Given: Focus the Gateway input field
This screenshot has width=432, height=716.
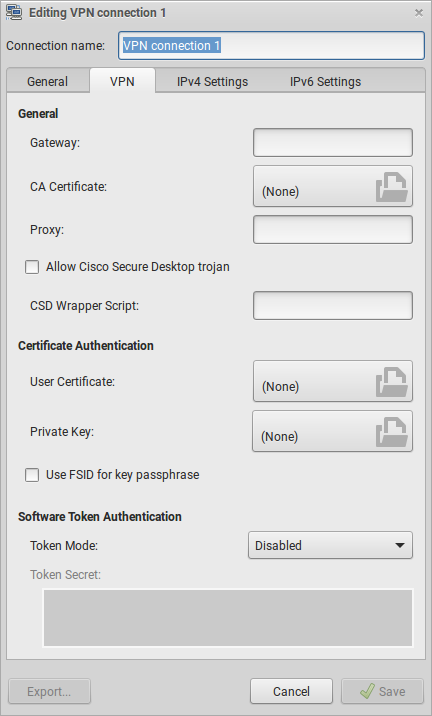Looking at the screenshot, I should point(333,142).
